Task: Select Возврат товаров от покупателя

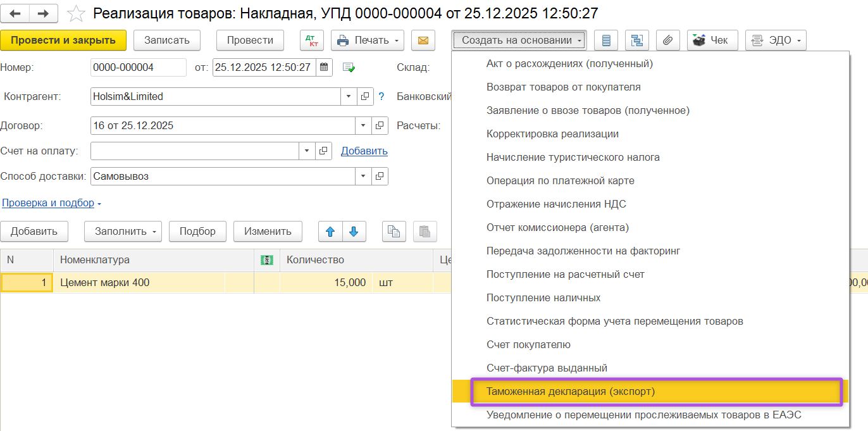Action: (x=563, y=87)
